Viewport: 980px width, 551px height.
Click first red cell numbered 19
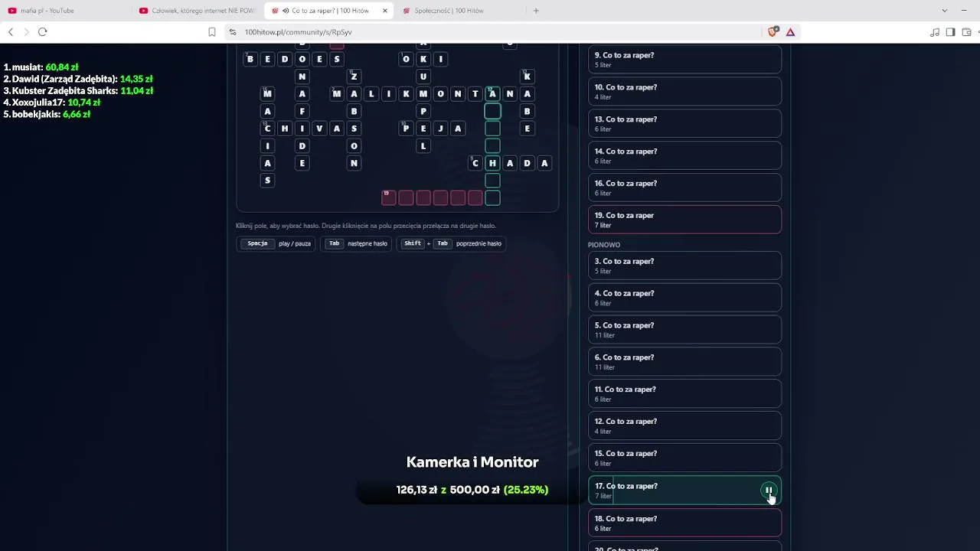[389, 198]
